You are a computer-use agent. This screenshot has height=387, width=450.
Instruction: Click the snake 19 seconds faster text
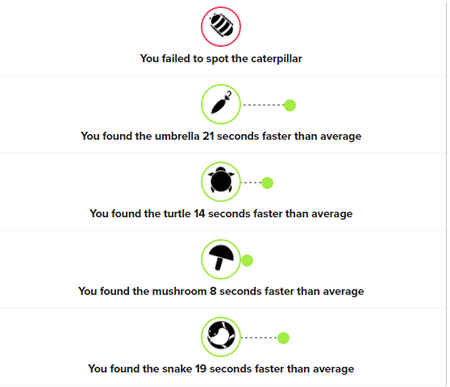pyautogui.click(x=221, y=369)
